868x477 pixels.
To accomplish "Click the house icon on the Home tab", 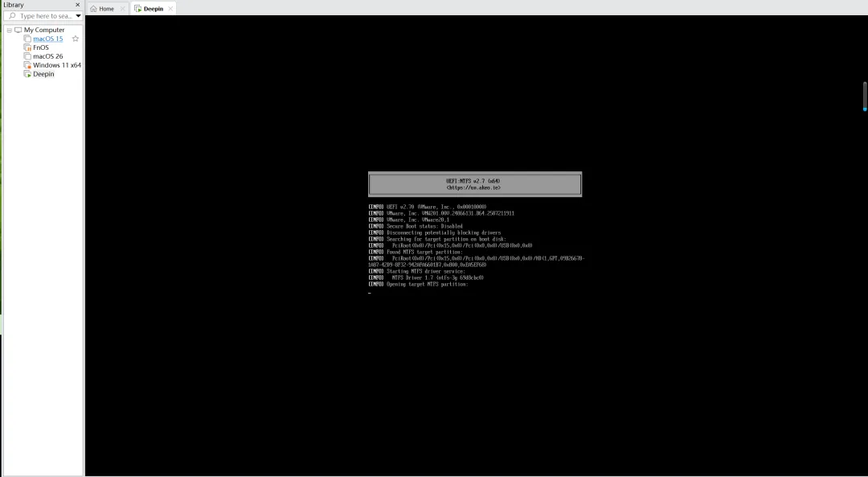I will pos(93,9).
